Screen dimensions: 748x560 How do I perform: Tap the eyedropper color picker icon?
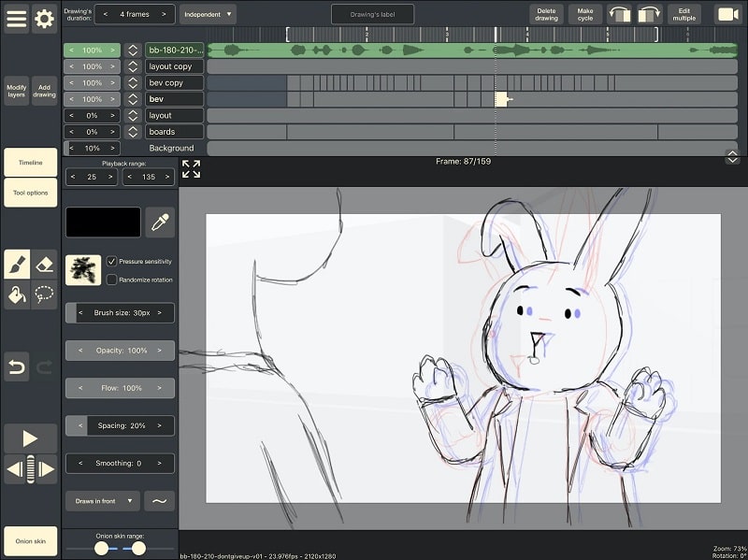(159, 222)
